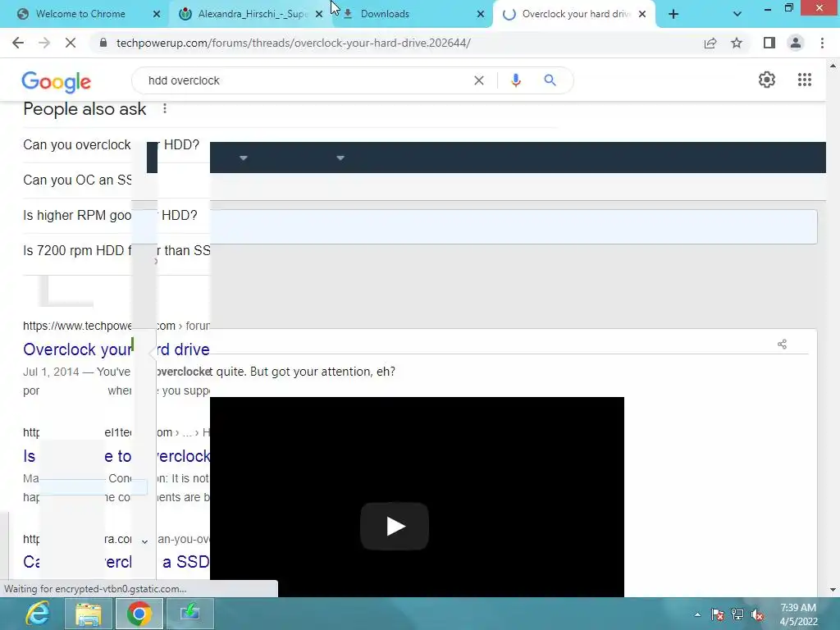Open Google settings gear

pos(767,80)
